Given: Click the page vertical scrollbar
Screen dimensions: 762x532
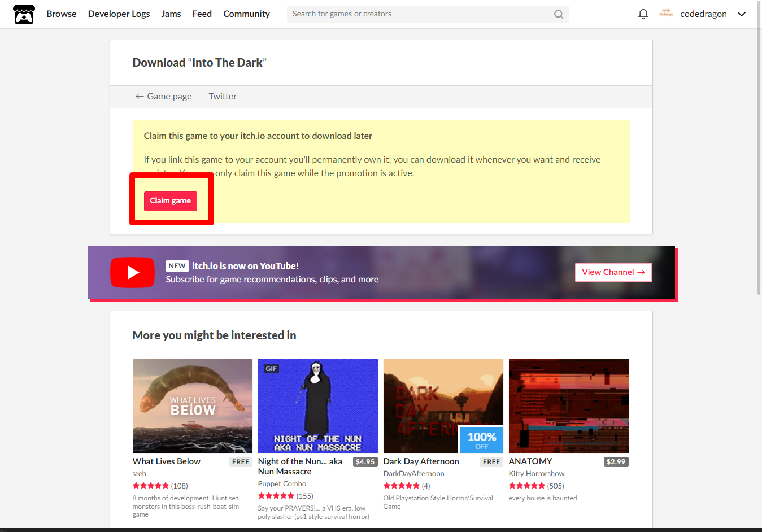Looking at the screenshot, I should click(759, 147).
